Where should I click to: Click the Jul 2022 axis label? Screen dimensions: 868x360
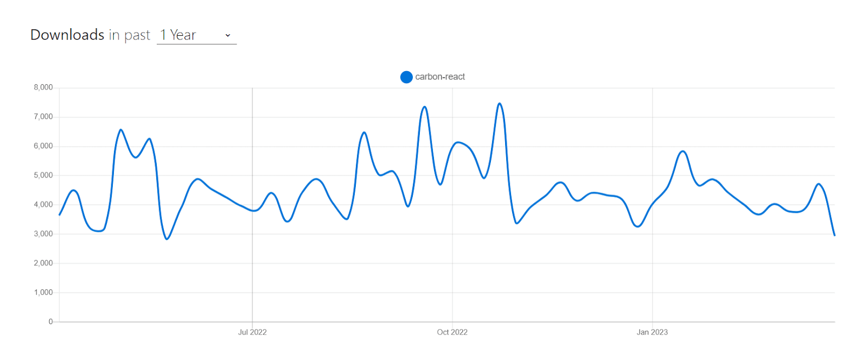point(253,332)
